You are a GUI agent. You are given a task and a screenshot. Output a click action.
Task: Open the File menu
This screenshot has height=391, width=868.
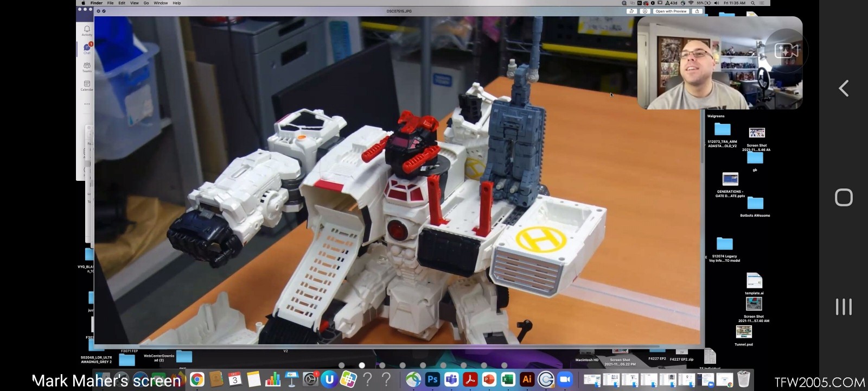pyautogui.click(x=110, y=3)
